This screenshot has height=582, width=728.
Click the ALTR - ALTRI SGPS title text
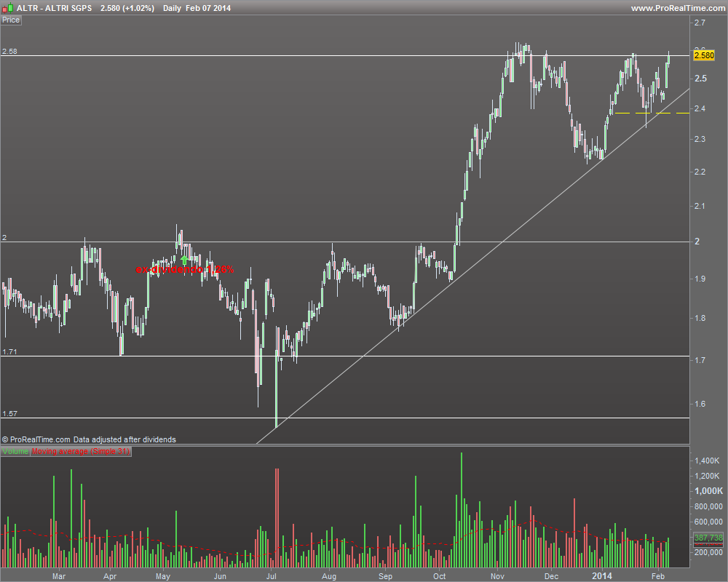click(x=55, y=8)
